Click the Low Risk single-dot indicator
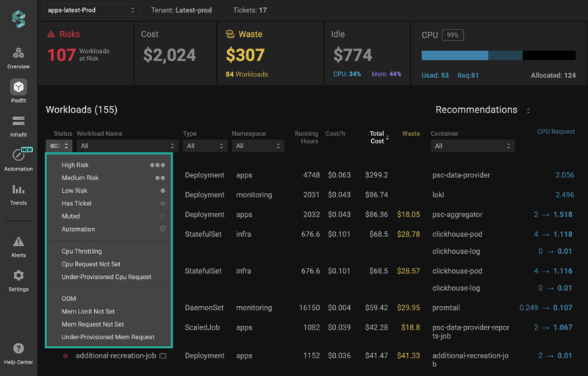Screen dimensions: 588x376 click(162, 191)
